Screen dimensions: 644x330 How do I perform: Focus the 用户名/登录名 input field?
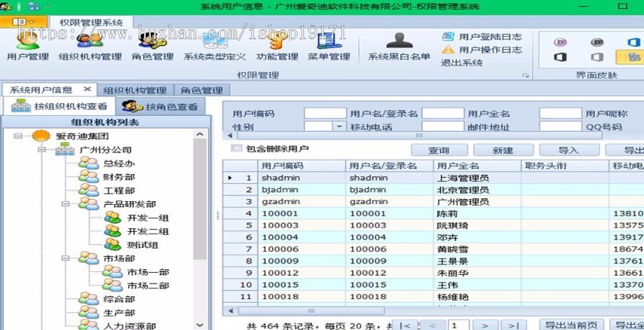443,113
